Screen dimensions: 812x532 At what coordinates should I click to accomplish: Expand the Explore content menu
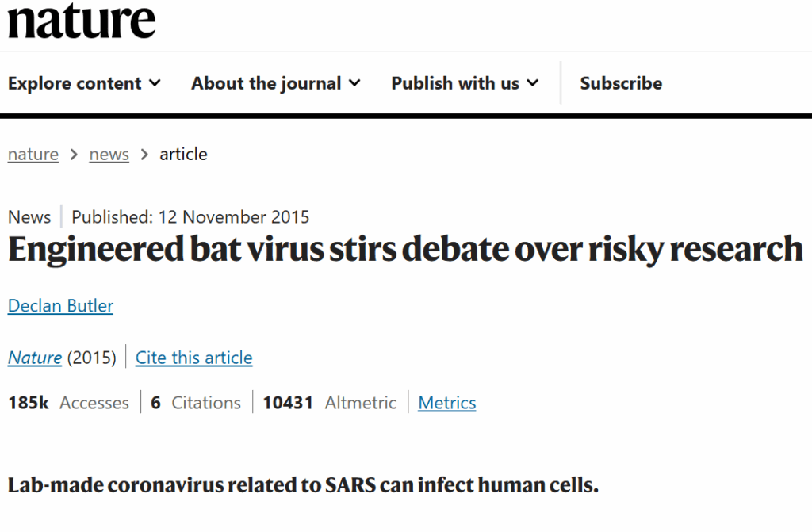pos(84,83)
